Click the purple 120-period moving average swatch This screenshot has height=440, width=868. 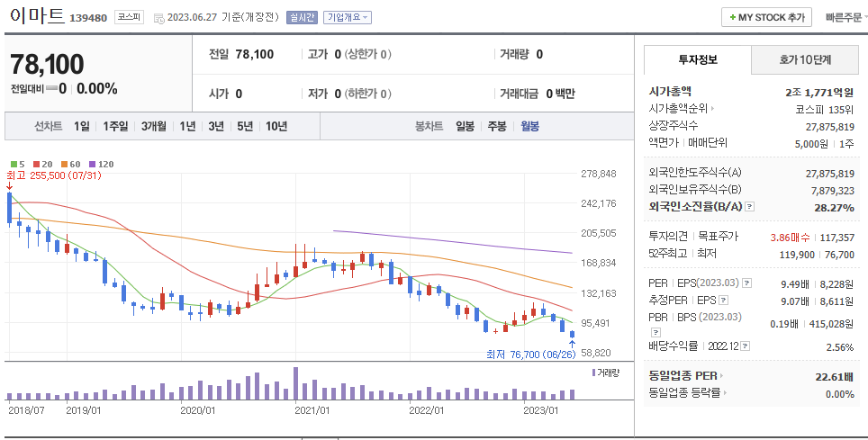[x=93, y=164]
